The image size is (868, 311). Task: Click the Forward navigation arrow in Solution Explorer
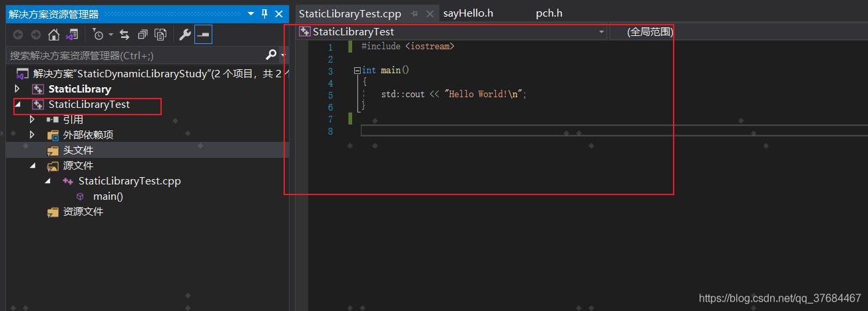(36, 35)
